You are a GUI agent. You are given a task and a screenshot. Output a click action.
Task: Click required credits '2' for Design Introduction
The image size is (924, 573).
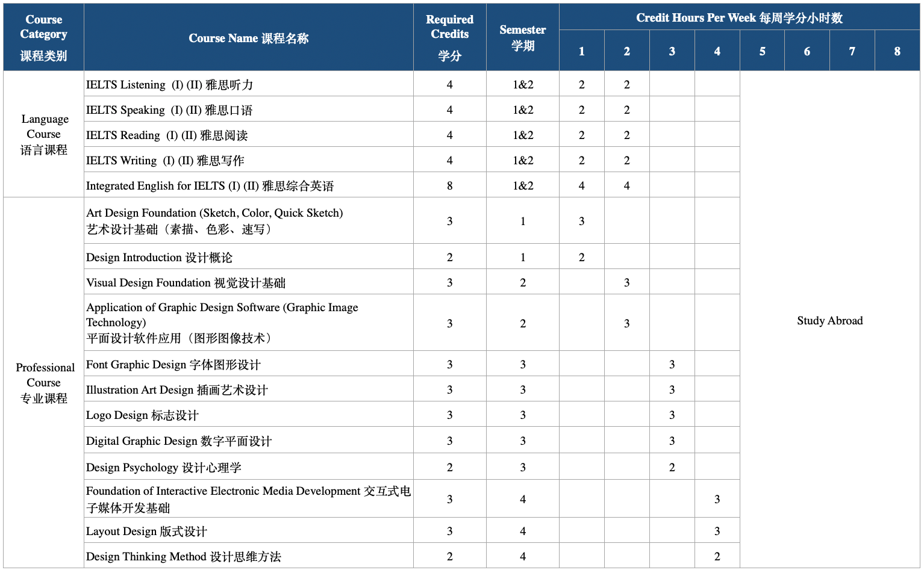(450, 257)
